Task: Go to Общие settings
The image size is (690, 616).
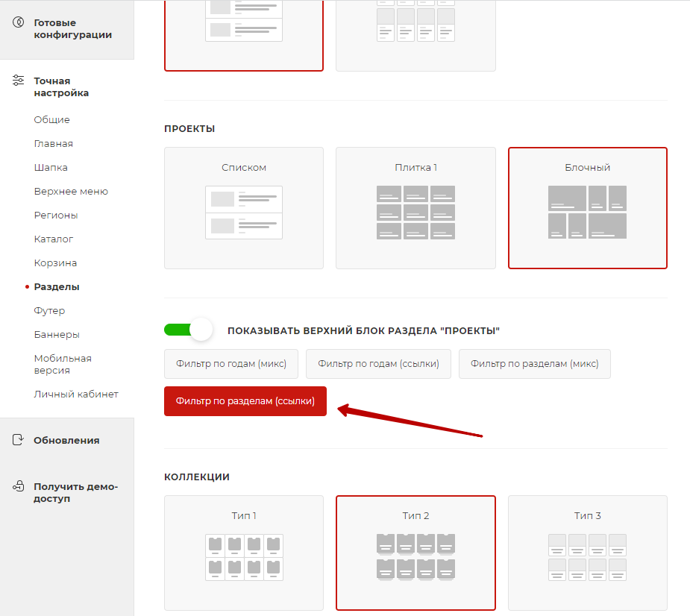Action: 52,119
